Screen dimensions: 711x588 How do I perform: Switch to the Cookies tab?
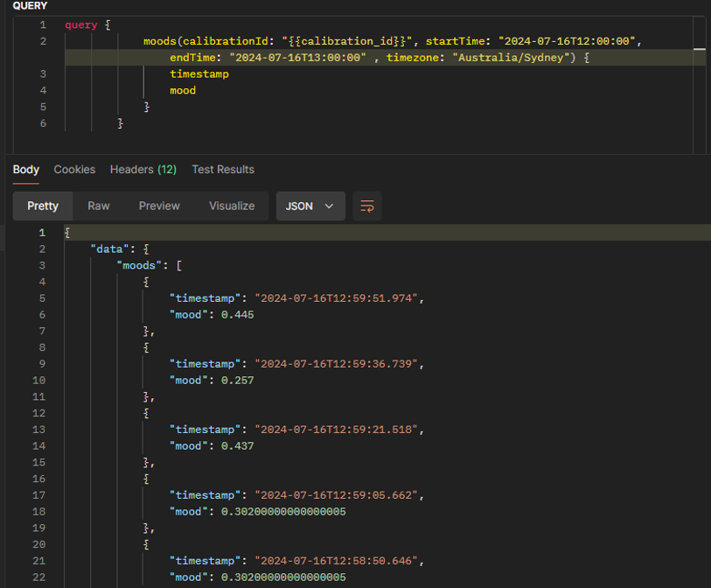[x=74, y=170]
